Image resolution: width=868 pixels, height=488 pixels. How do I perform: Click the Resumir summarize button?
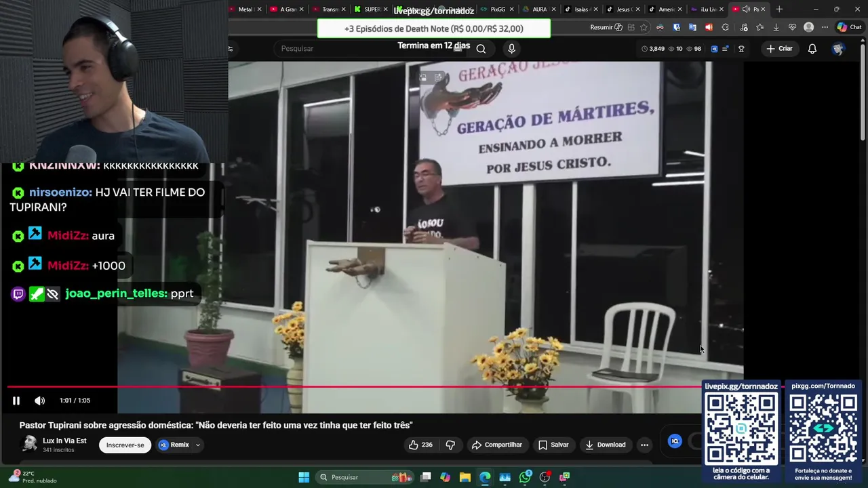[606, 27]
